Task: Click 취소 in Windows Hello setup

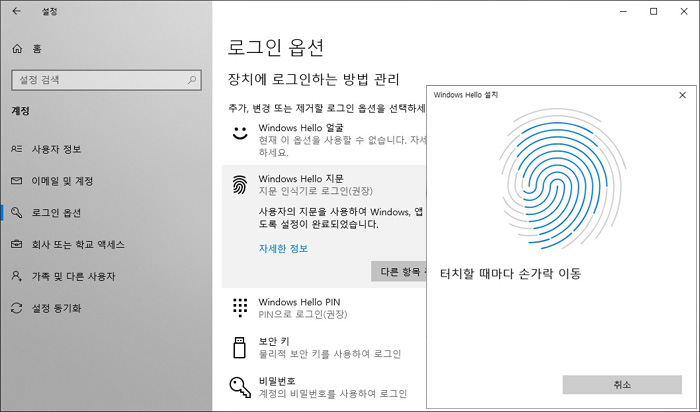Action: (x=621, y=385)
